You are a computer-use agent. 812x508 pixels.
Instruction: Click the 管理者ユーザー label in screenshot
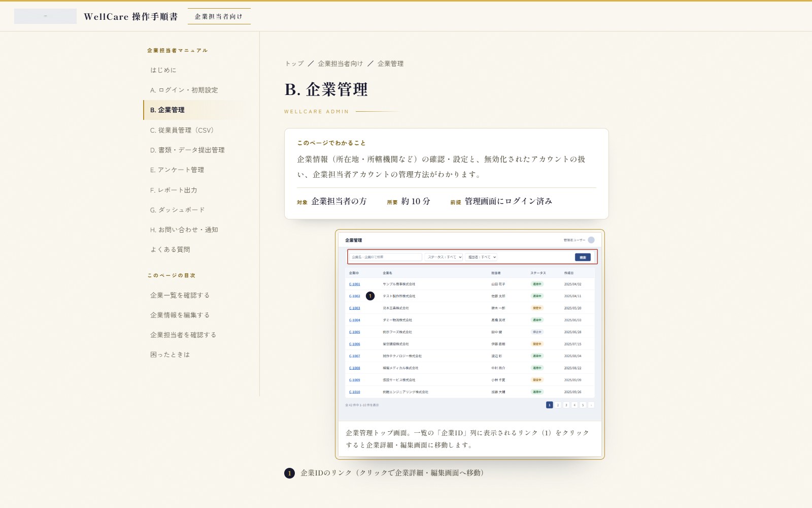[574, 240]
